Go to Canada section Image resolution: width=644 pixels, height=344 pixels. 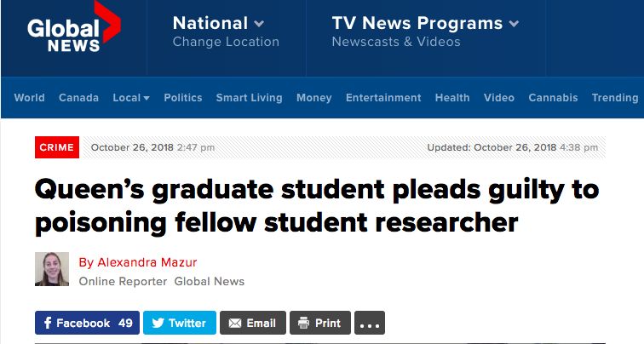click(78, 98)
